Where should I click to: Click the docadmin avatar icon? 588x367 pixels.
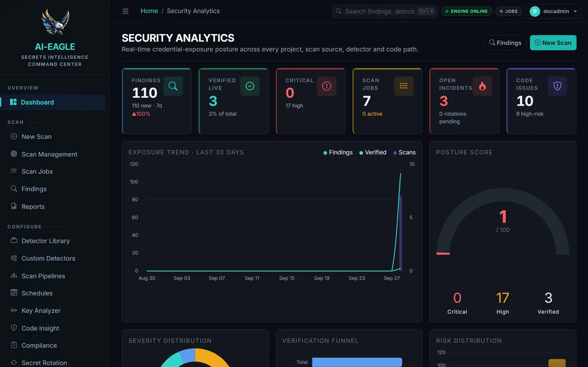[535, 11]
